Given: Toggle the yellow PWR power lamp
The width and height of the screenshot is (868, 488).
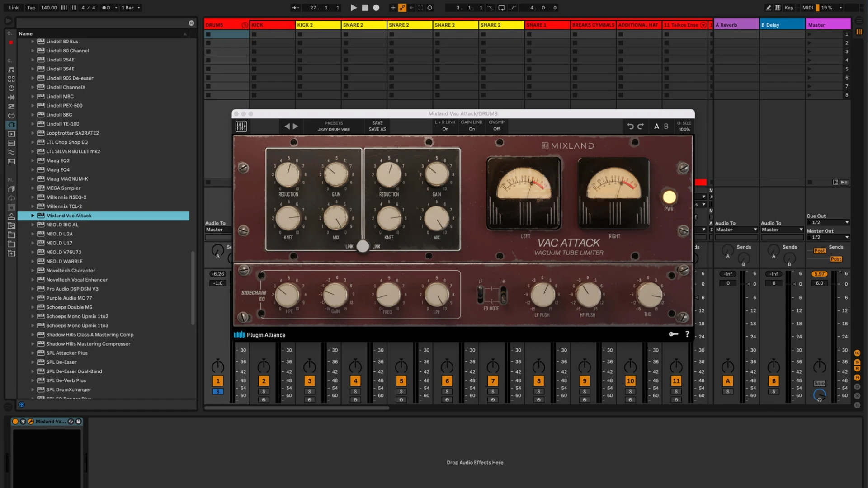Looking at the screenshot, I should click(x=669, y=197).
